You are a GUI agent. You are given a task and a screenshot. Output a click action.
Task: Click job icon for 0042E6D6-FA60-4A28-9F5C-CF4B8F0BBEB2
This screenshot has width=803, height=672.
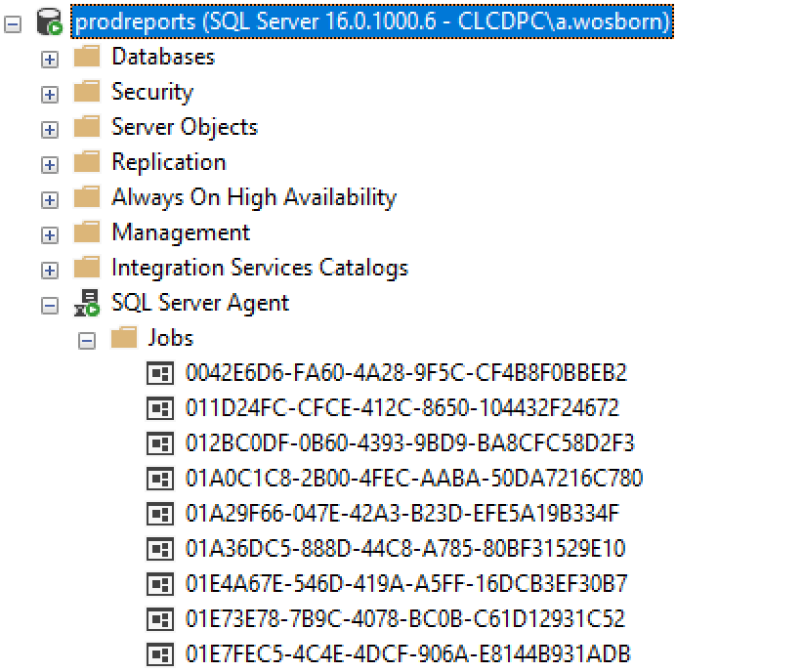(x=159, y=373)
